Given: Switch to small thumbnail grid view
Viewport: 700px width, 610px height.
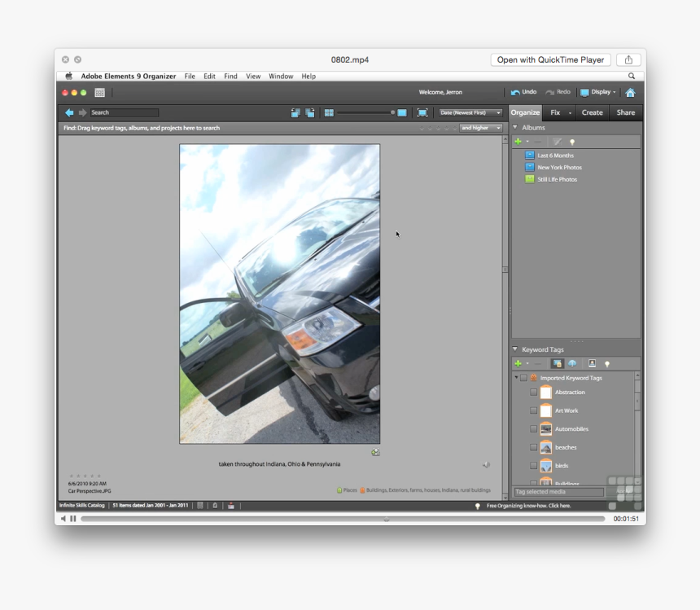Looking at the screenshot, I should coord(329,112).
